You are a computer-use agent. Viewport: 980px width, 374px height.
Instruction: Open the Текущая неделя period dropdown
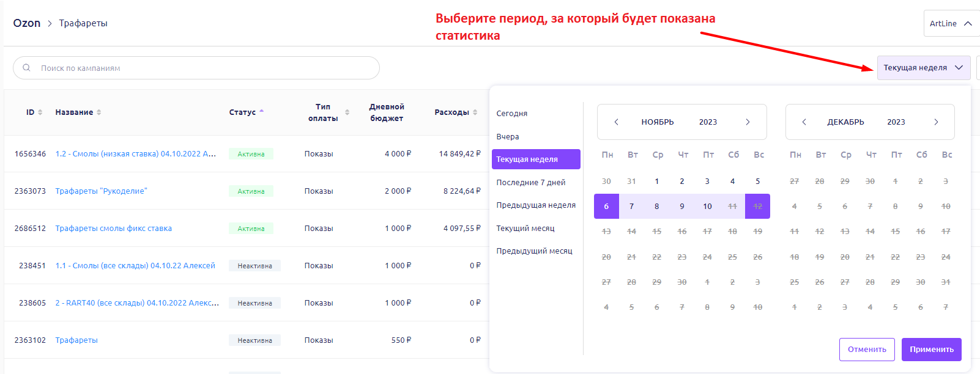click(x=923, y=68)
